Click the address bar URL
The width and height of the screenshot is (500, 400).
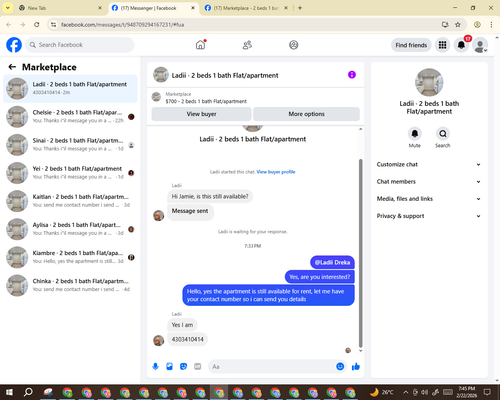(122, 25)
